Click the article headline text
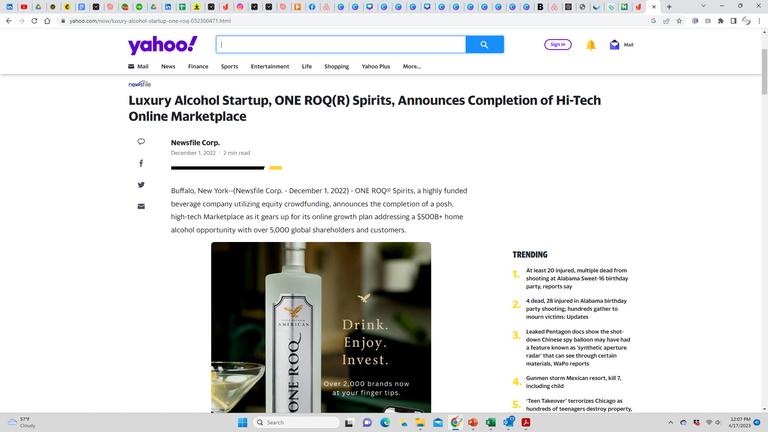Screen dimensions: 768x432 pos(364,108)
